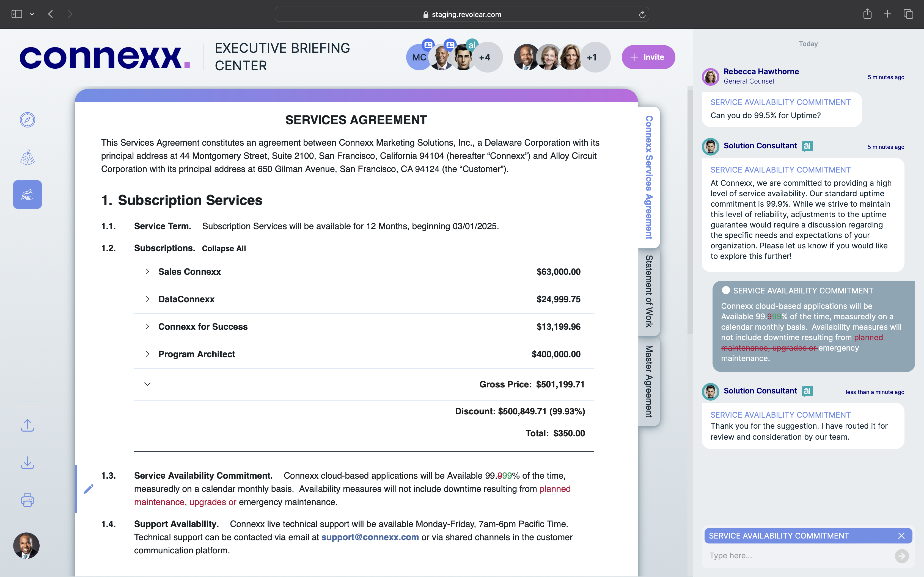The width and height of the screenshot is (924, 577).
Task: Print the document using printer icon
Action: [28, 500]
